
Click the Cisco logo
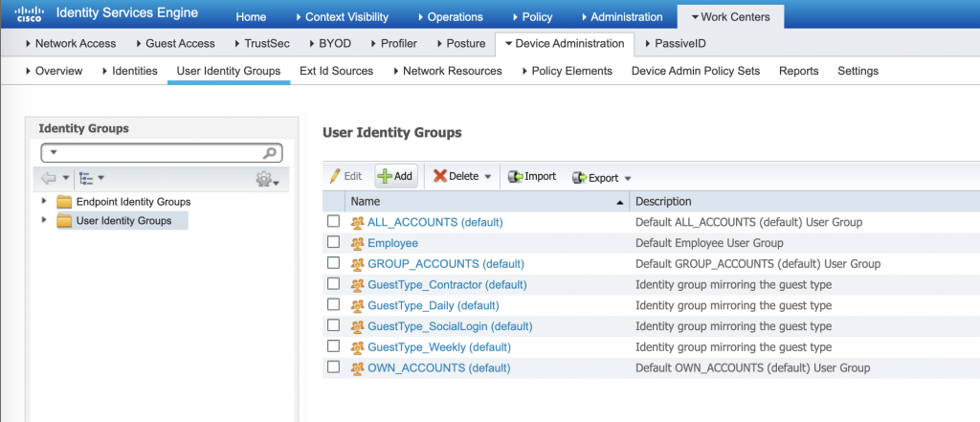[x=28, y=14]
